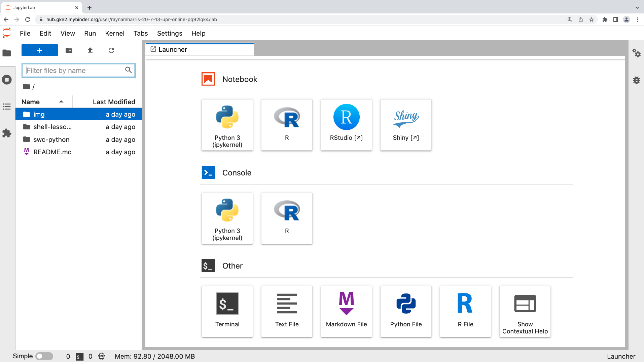This screenshot has height=362, width=644.
Task: Open browser Extensions puzzle icon
Action: 605,19
